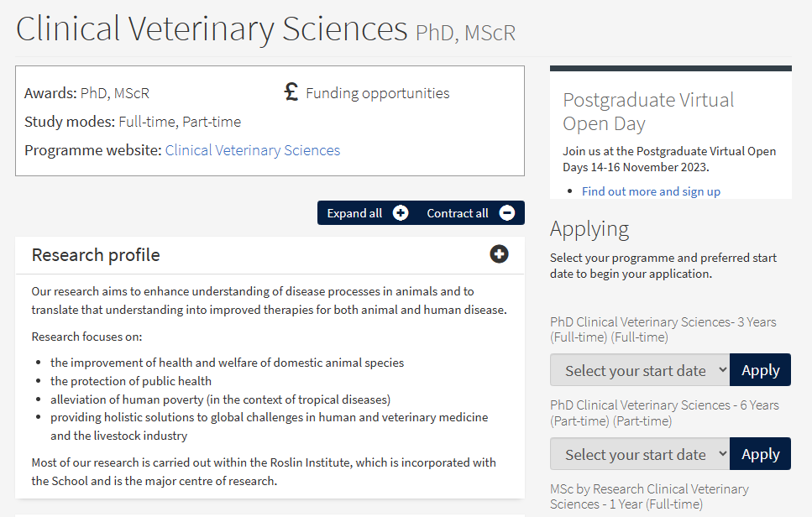Toggle the Research profile plus icon
Viewport: 812px width, 517px height.
point(500,254)
